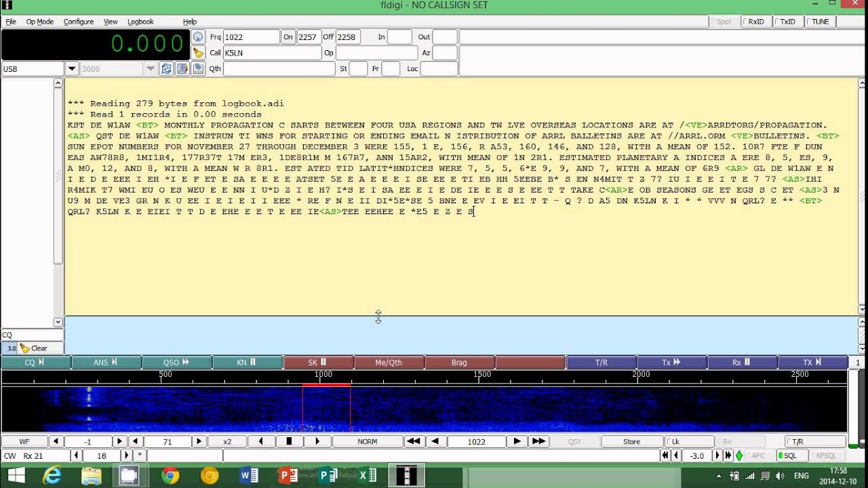Open the View menu
The height and width of the screenshot is (488, 868).
[x=111, y=22]
